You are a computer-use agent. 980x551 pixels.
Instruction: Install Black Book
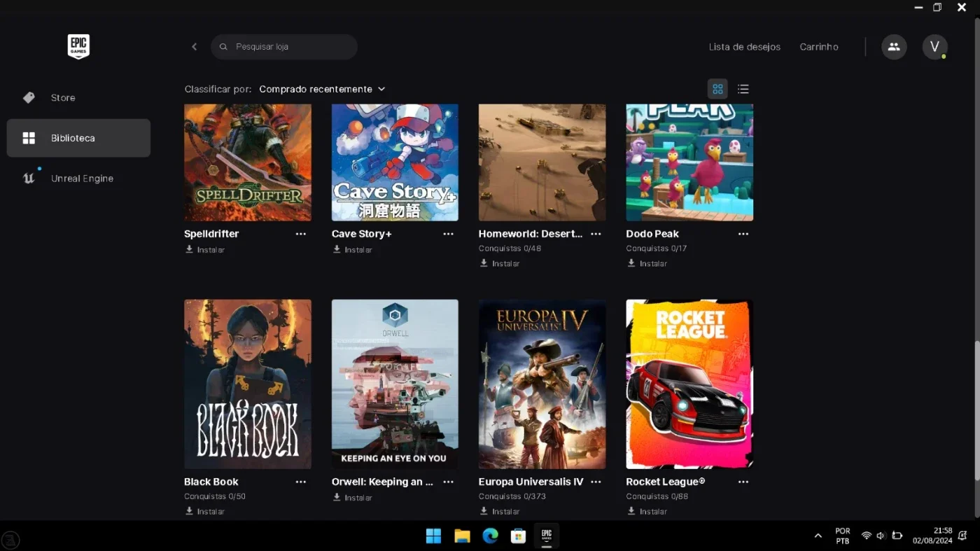[x=205, y=511]
